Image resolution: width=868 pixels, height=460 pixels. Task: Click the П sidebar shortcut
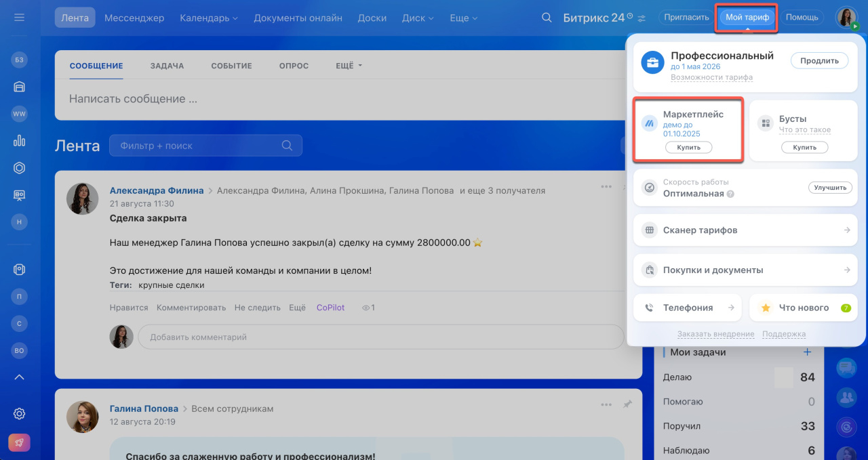click(x=19, y=296)
